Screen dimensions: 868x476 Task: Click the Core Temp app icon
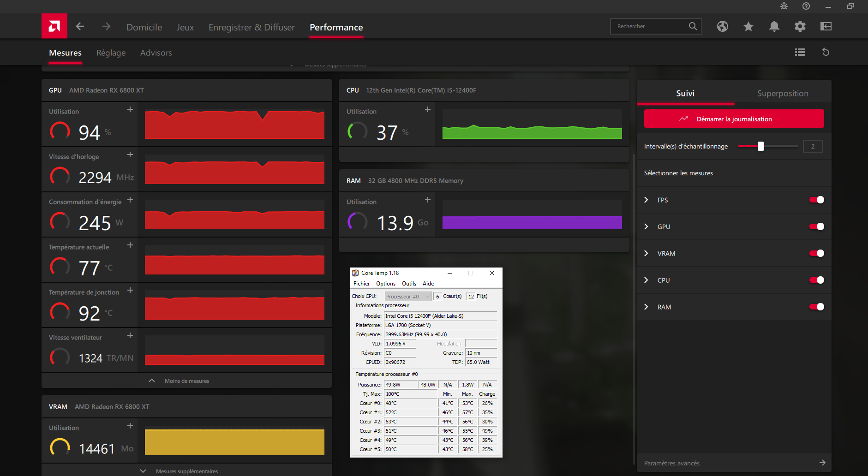[355, 273]
